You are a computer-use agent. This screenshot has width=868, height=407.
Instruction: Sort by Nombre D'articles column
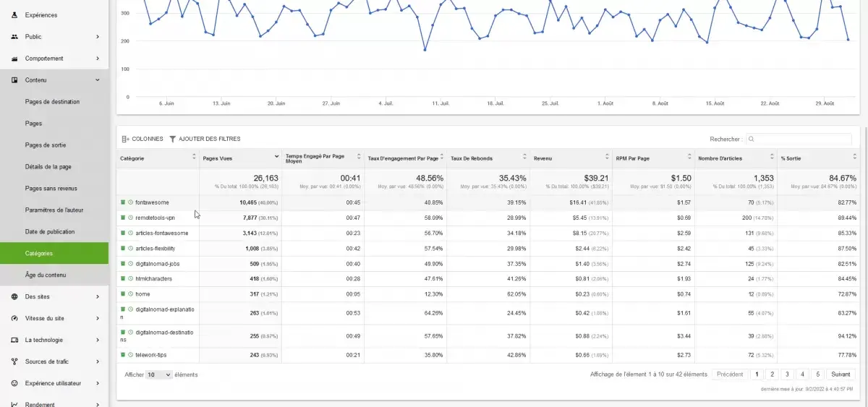[772, 157]
